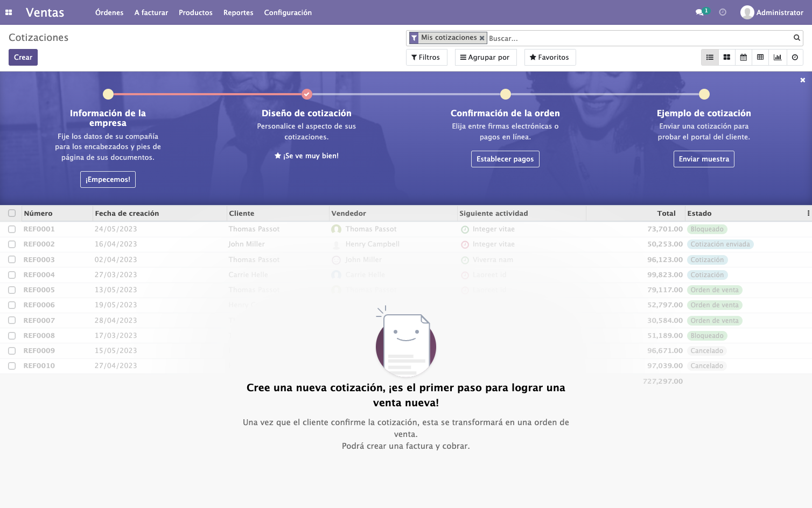Open the Filtros dropdown

pyautogui.click(x=426, y=58)
